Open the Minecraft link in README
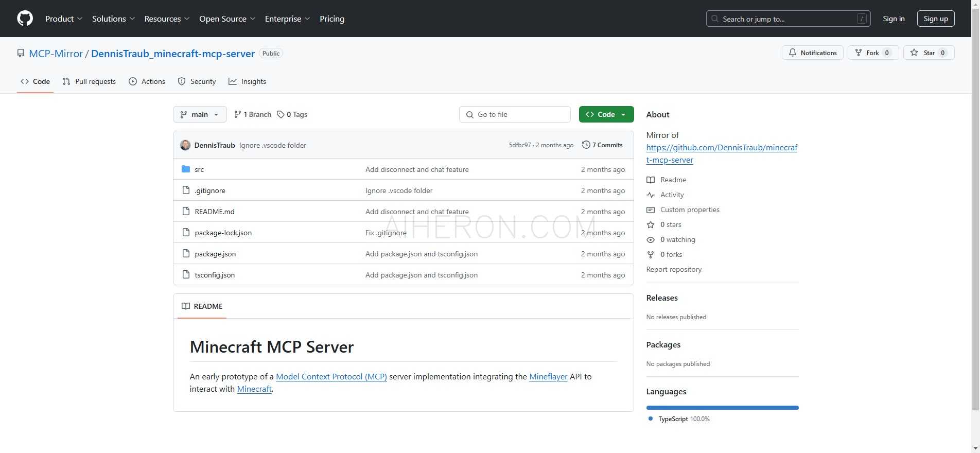 (x=254, y=389)
